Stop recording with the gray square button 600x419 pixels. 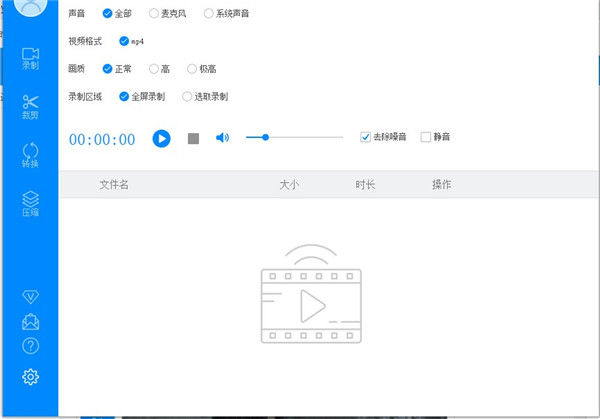[x=194, y=138]
